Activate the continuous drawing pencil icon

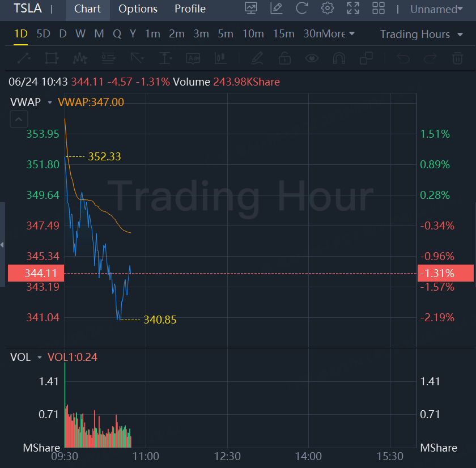point(257,58)
